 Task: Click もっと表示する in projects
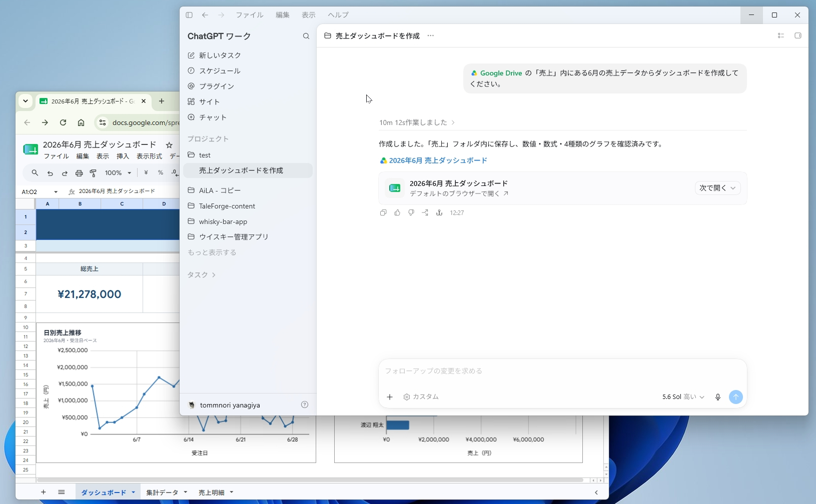coord(212,252)
